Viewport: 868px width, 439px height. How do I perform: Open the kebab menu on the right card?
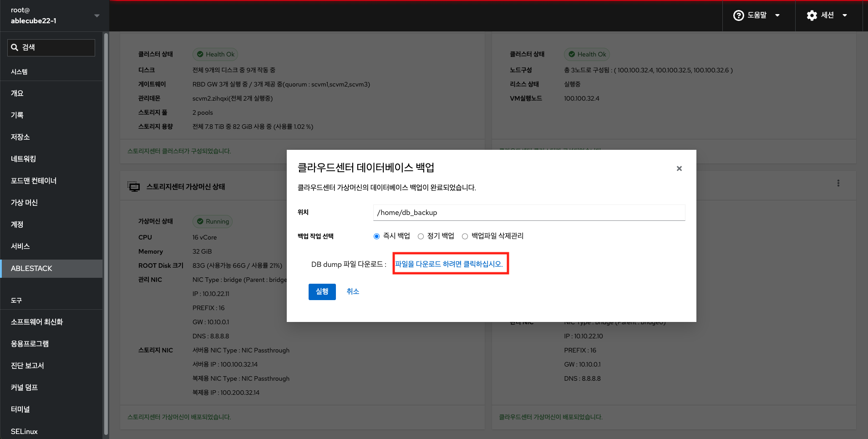pyautogui.click(x=838, y=183)
